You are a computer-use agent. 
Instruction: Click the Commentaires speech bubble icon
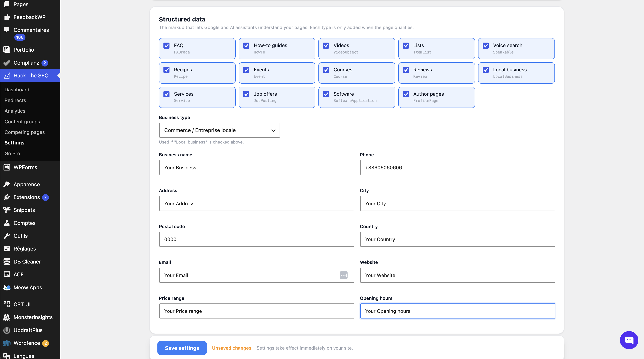[x=7, y=30]
